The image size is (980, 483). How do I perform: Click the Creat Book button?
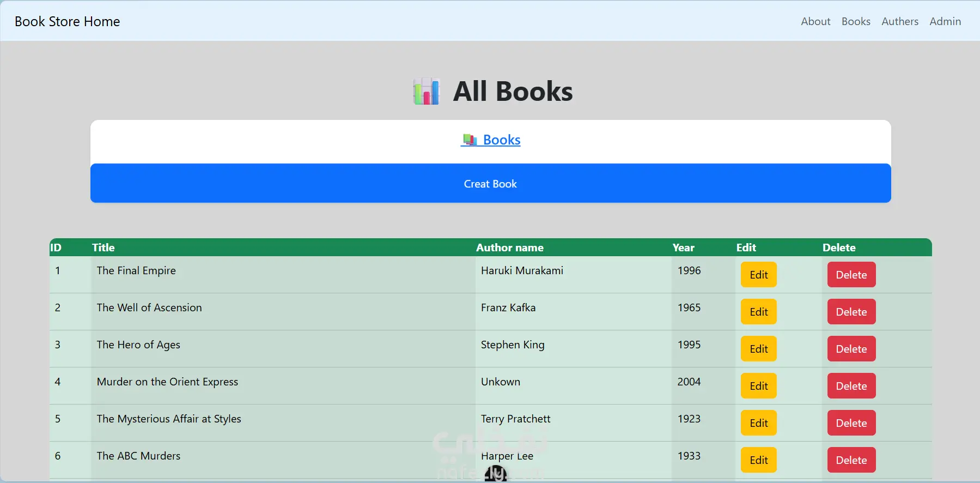[490, 184]
